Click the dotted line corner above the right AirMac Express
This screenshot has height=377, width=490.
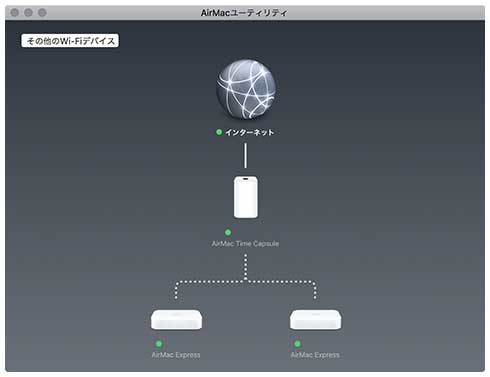point(313,283)
